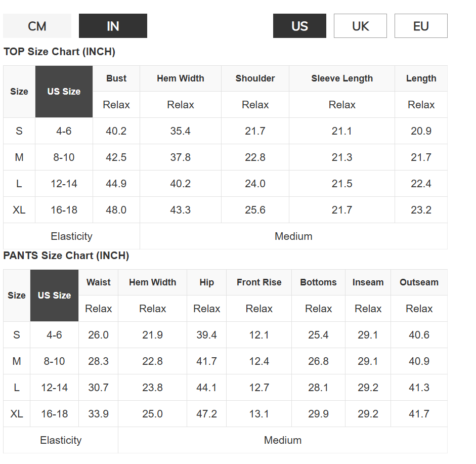Viewport: 476px width, 464px height.
Task: Click TOP chart Elasticity Medium cell
Action: 293,236
